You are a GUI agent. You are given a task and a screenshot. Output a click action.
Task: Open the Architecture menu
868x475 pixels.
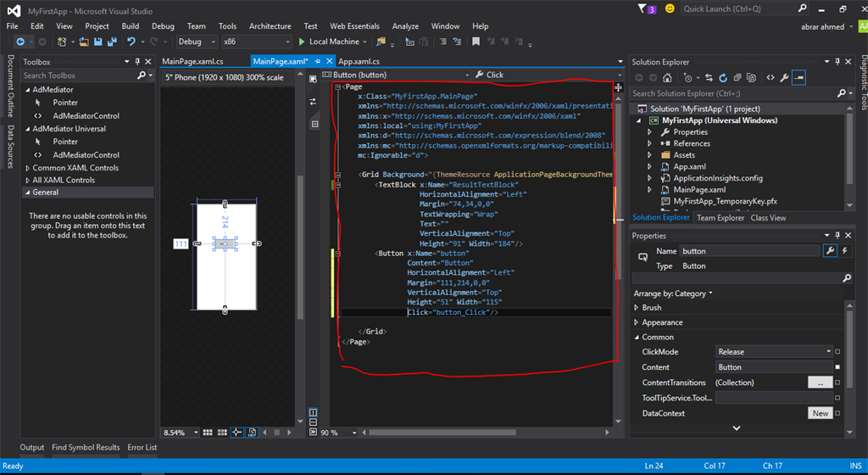(x=270, y=26)
